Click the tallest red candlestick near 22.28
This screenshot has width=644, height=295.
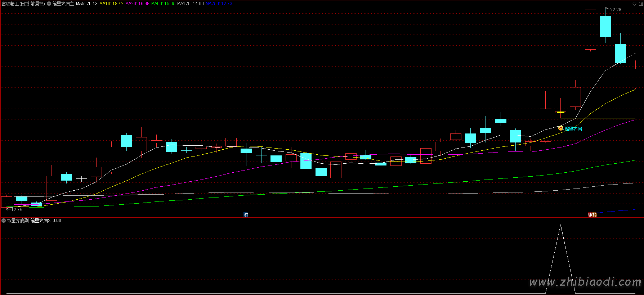coord(590,29)
